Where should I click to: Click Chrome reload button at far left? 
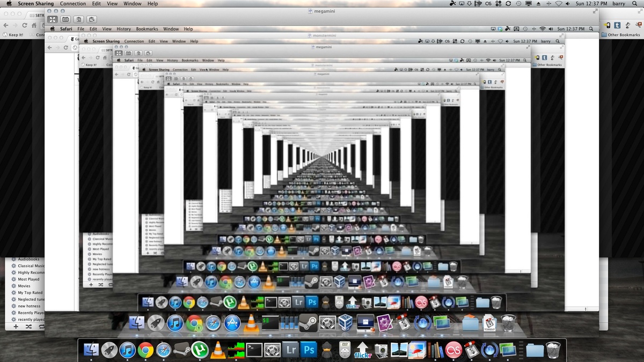pos(24,25)
